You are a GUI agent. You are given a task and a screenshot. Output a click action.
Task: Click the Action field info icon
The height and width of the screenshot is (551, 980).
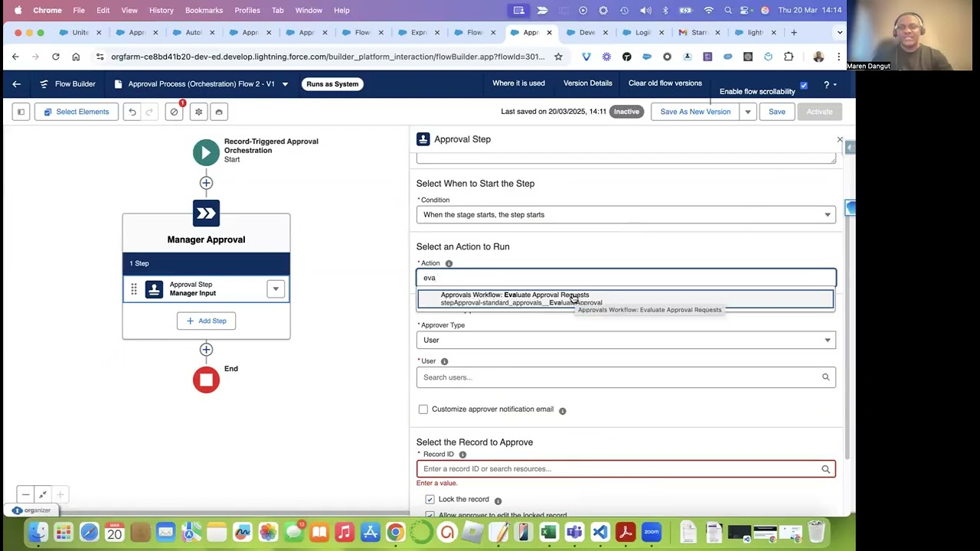[449, 264]
